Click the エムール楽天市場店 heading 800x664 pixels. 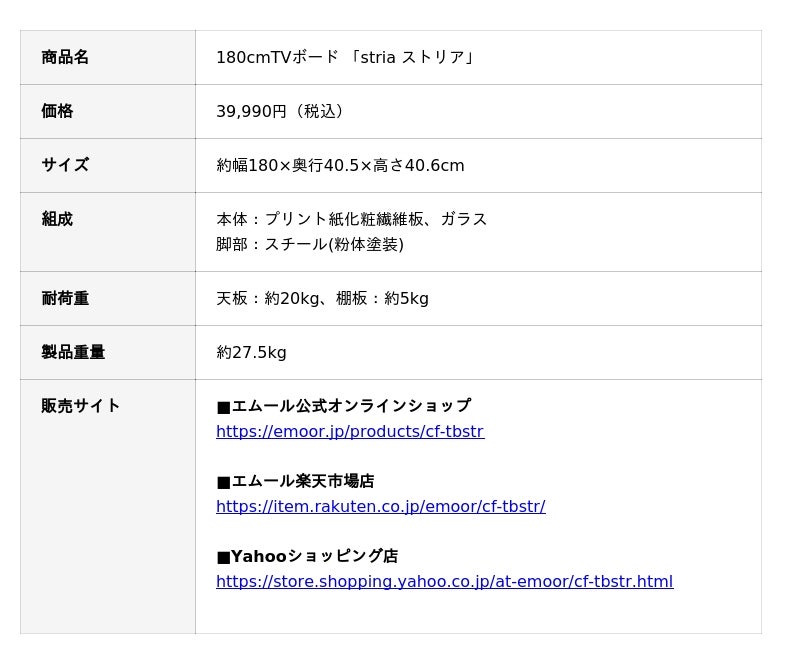295,481
